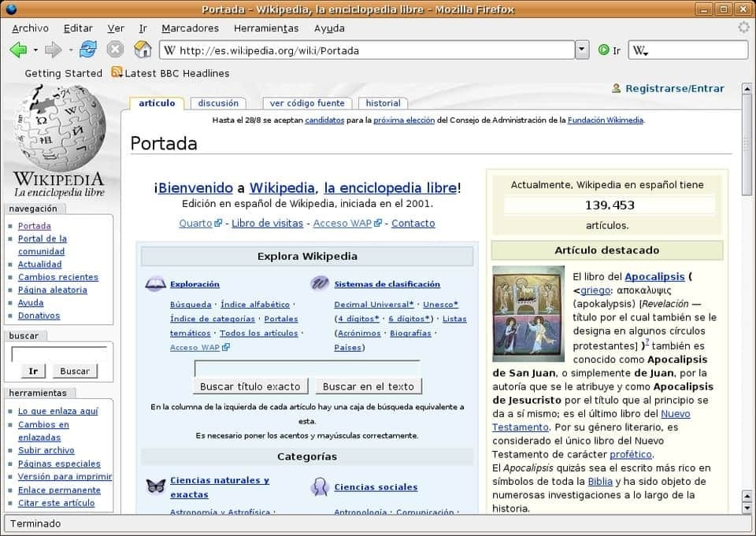Click the Explora Wikipedia search input field
This screenshot has height=536, width=756.
coord(307,368)
